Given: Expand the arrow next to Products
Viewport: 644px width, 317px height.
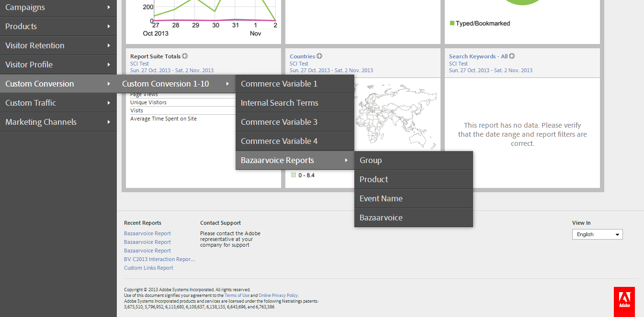Looking at the screenshot, I should click(x=109, y=26).
